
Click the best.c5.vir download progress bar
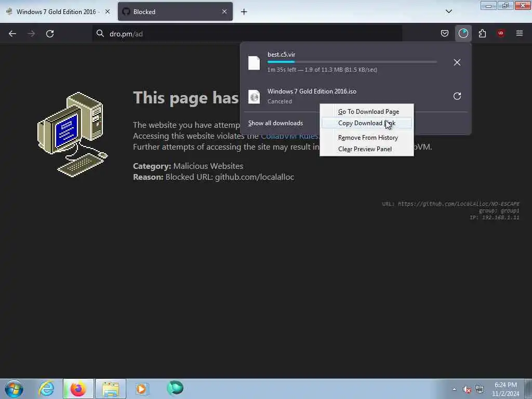tap(352, 62)
